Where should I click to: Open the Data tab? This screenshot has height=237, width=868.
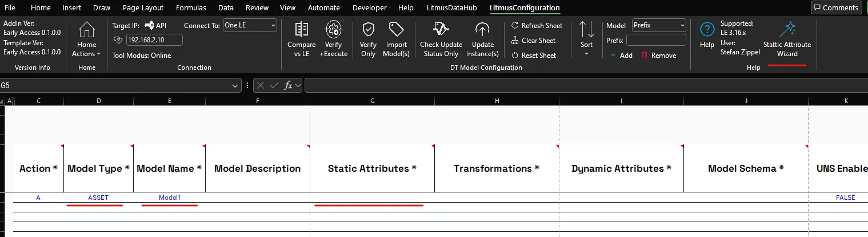[x=226, y=7]
